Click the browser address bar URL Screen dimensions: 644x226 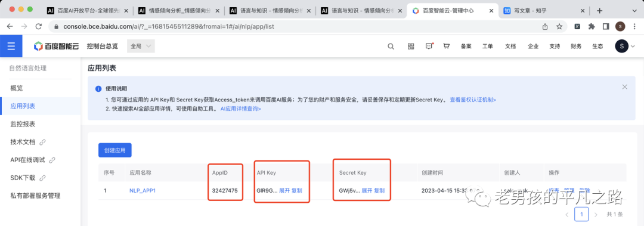point(168,27)
